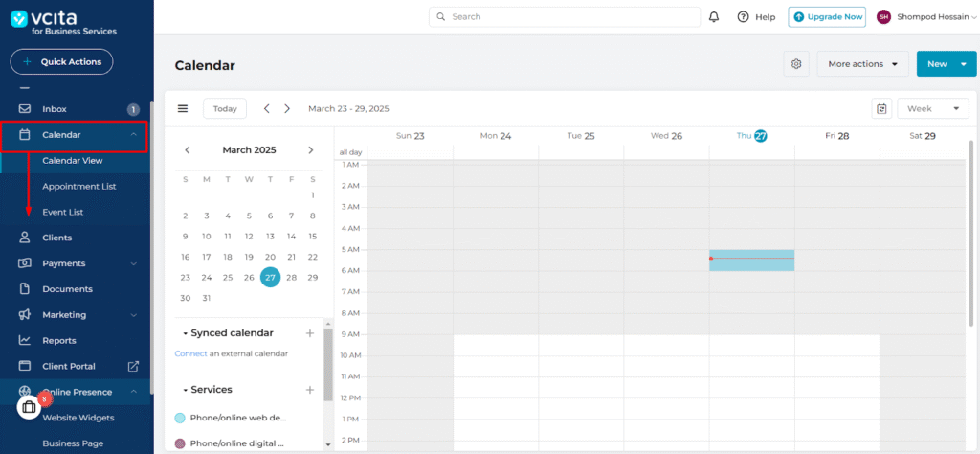Click the Connect external calendar link

[190, 353]
